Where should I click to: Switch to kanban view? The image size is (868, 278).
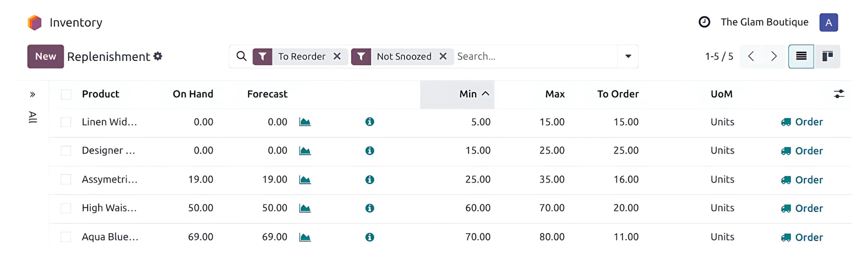tap(827, 56)
